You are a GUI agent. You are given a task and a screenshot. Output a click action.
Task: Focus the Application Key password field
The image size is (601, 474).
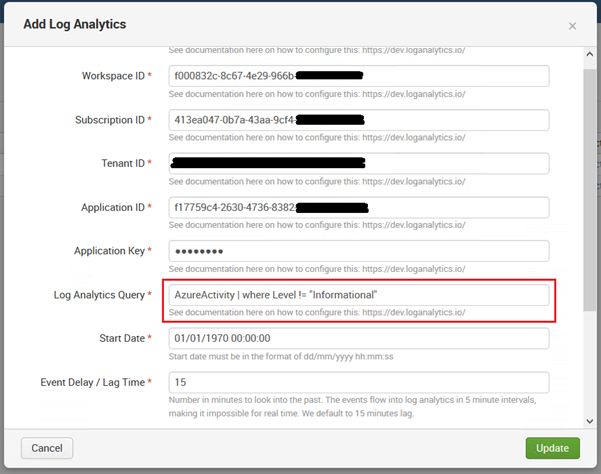pos(358,251)
